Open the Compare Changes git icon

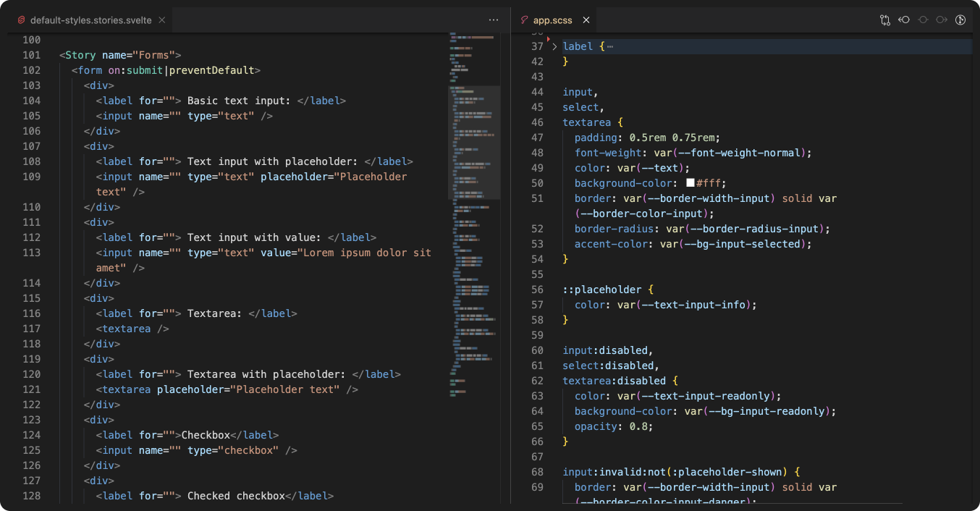pyautogui.click(x=884, y=20)
